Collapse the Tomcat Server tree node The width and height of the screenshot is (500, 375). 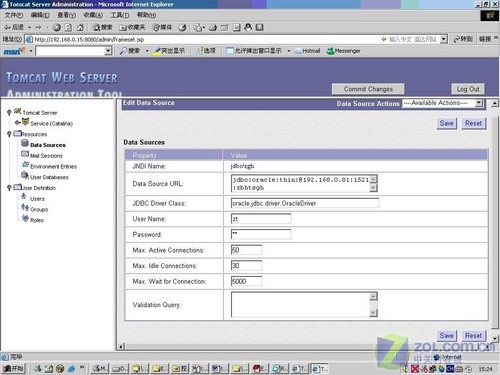click(9, 112)
